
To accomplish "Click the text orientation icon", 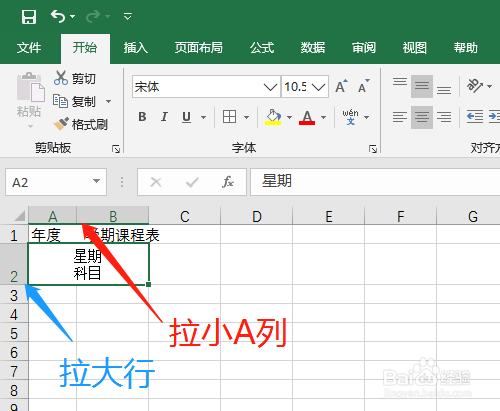I will 475,86.
